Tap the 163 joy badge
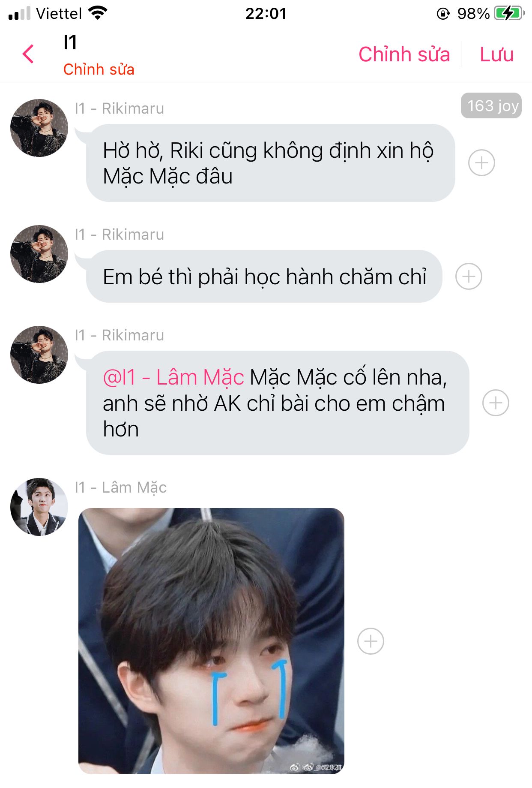The height and width of the screenshot is (788, 532). tap(491, 105)
